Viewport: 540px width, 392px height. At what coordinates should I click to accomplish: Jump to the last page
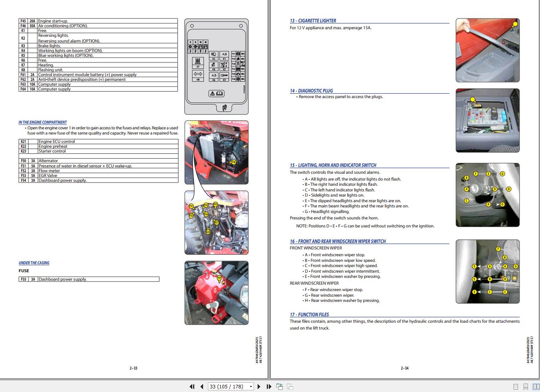click(269, 386)
